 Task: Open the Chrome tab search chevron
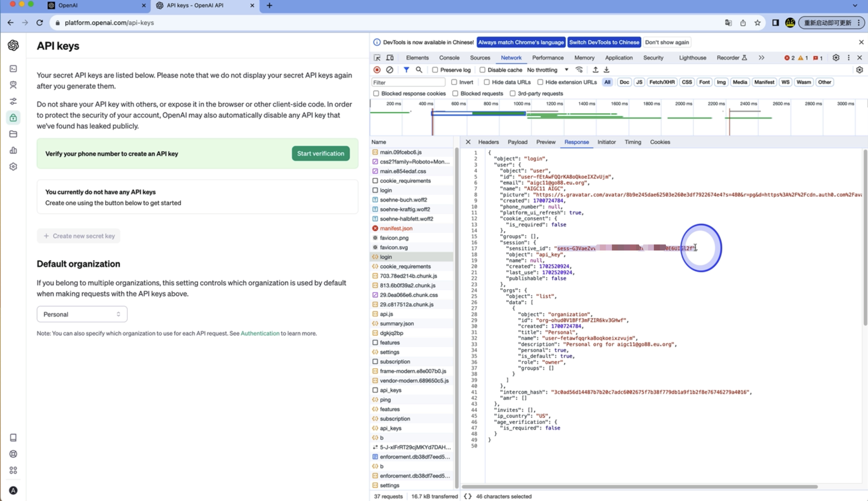pos(855,5)
